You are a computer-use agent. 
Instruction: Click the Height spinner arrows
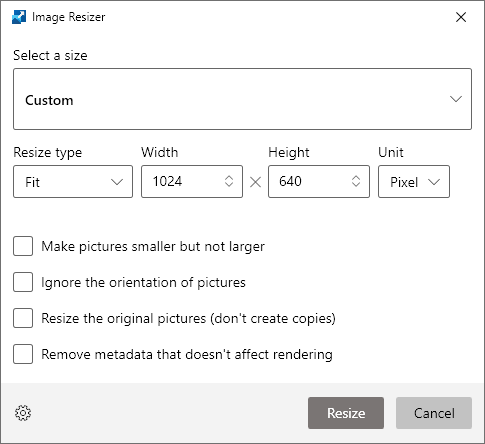click(356, 181)
